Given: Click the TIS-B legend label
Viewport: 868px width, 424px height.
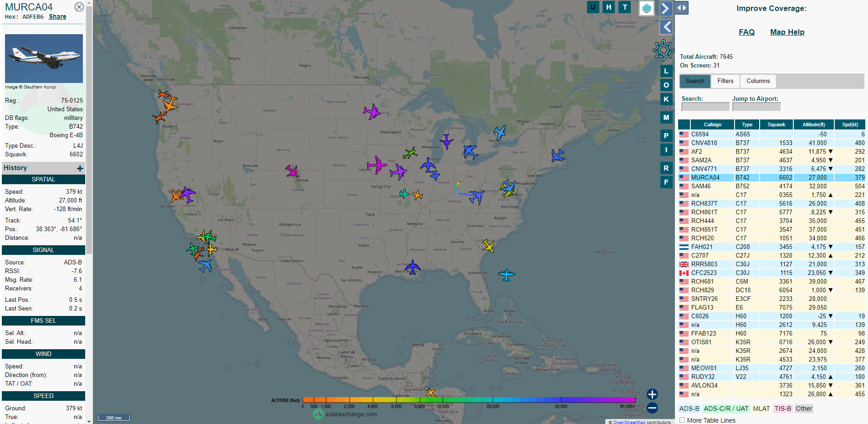Looking at the screenshot, I should click(782, 408).
